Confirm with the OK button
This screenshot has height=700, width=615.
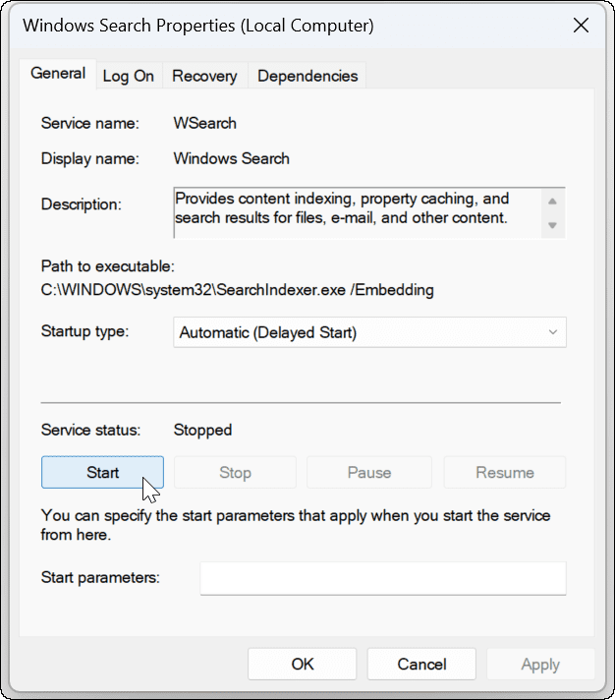[x=303, y=665]
